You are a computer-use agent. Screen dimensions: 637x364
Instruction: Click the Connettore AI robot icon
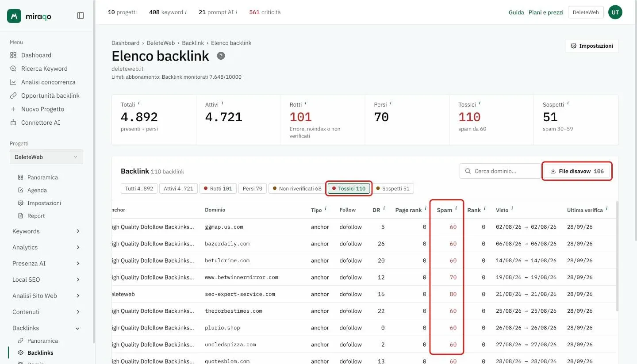click(x=13, y=123)
